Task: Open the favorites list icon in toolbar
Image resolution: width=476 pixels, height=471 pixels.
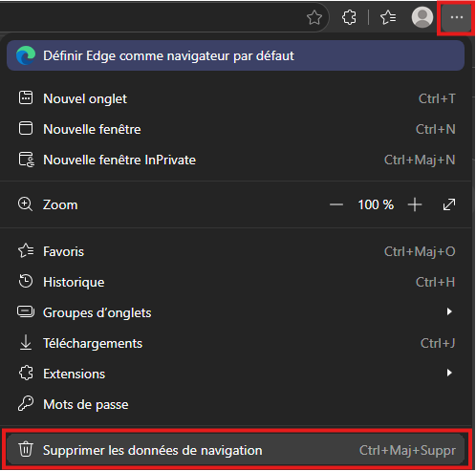Action: point(388,17)
